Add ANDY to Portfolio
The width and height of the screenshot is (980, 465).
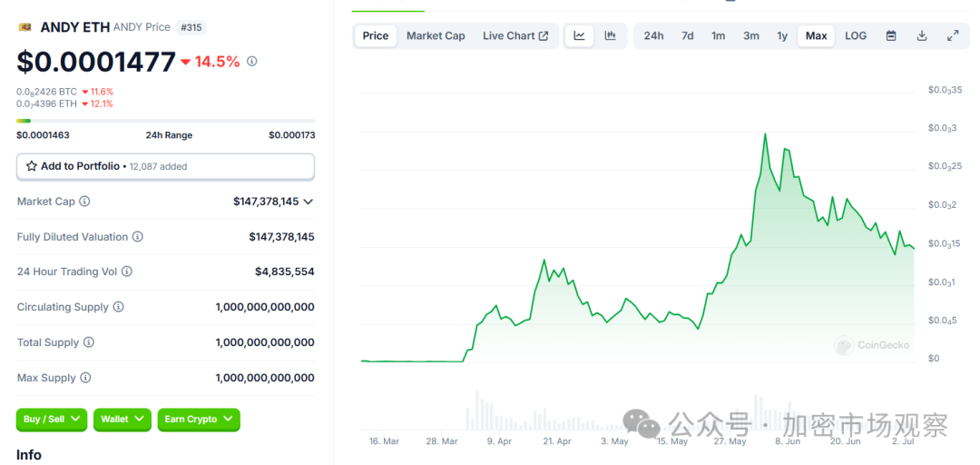(165, 166)
